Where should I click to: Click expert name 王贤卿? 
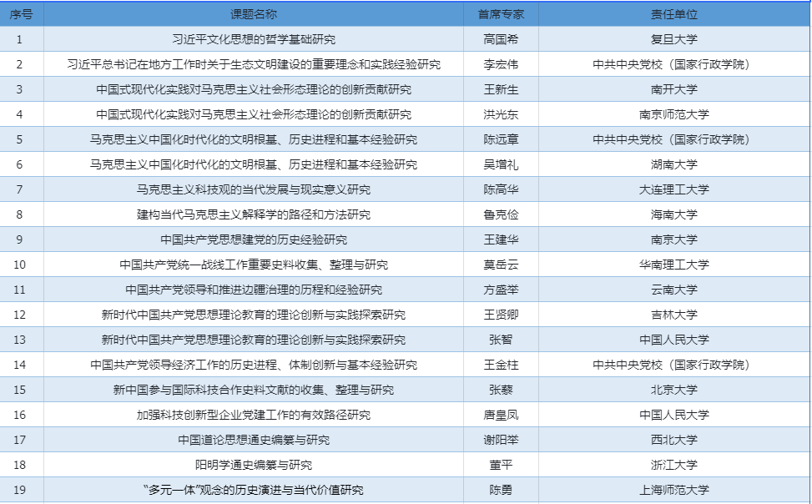[x=501, y=315]
